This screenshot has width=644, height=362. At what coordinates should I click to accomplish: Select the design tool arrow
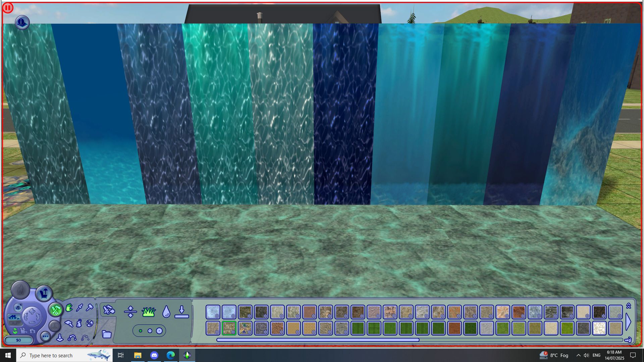pyautogui.click(x=69, y=323)
